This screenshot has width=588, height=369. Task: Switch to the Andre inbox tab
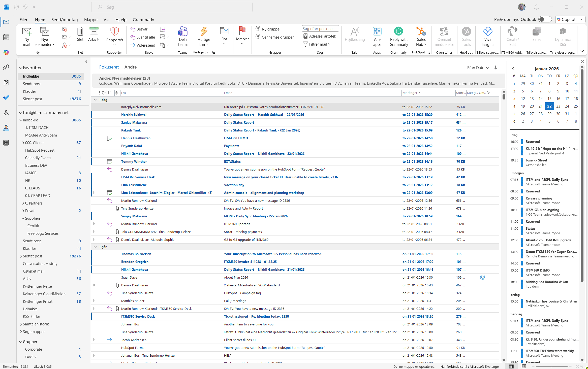131,67
